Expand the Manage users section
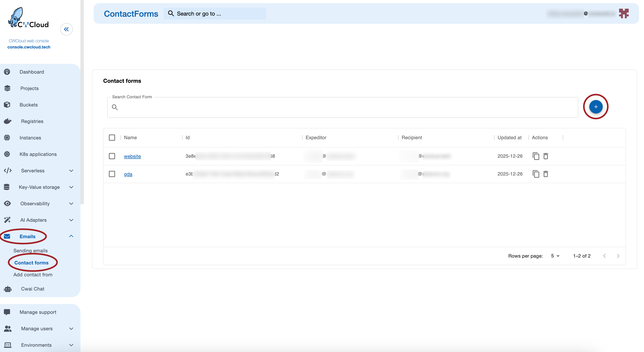The width and height of the screenshot is (644, 352). 37,329
